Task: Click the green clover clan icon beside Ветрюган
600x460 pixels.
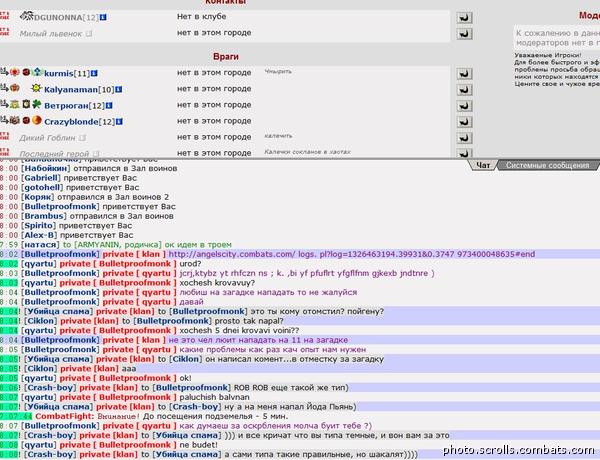Action: (x=37, y=104)
